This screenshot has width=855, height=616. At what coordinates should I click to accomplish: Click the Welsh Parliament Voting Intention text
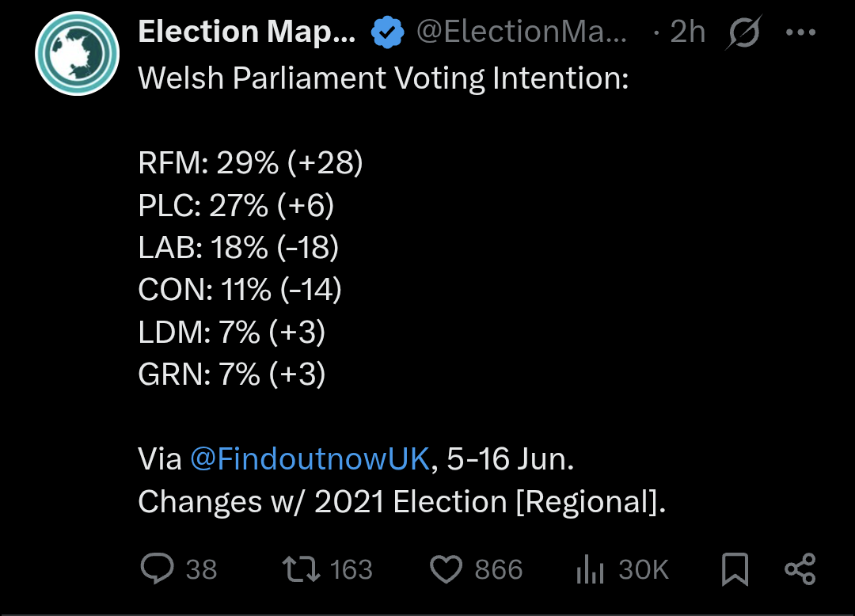[383, 78]
